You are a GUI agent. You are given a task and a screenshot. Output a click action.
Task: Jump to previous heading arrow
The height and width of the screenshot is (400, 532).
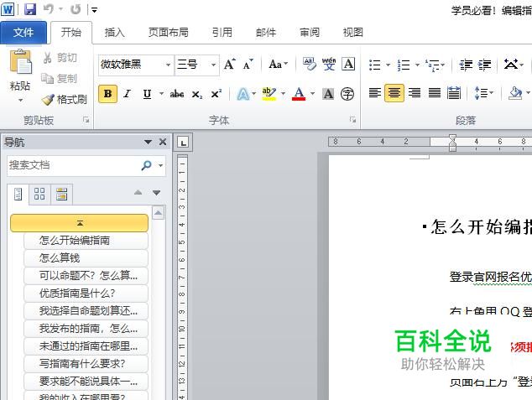click(138, 193)
